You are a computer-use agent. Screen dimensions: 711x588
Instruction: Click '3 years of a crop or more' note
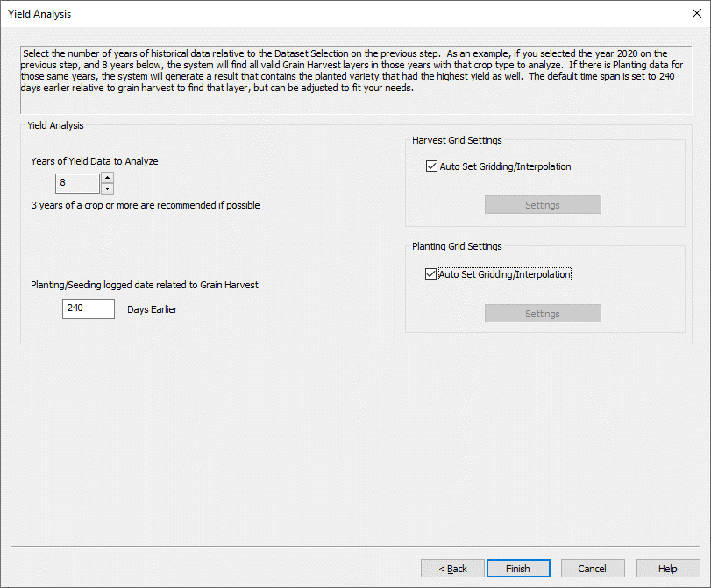[x=146, y=205]
